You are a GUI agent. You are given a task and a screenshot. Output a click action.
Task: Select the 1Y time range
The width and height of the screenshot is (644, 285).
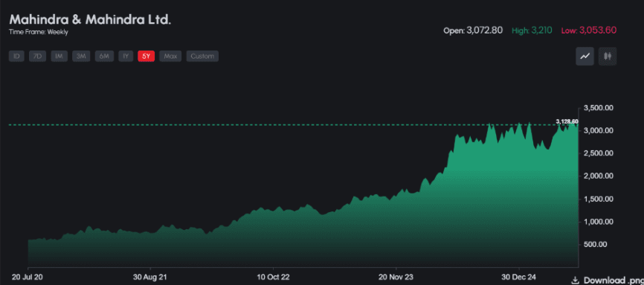126,57
